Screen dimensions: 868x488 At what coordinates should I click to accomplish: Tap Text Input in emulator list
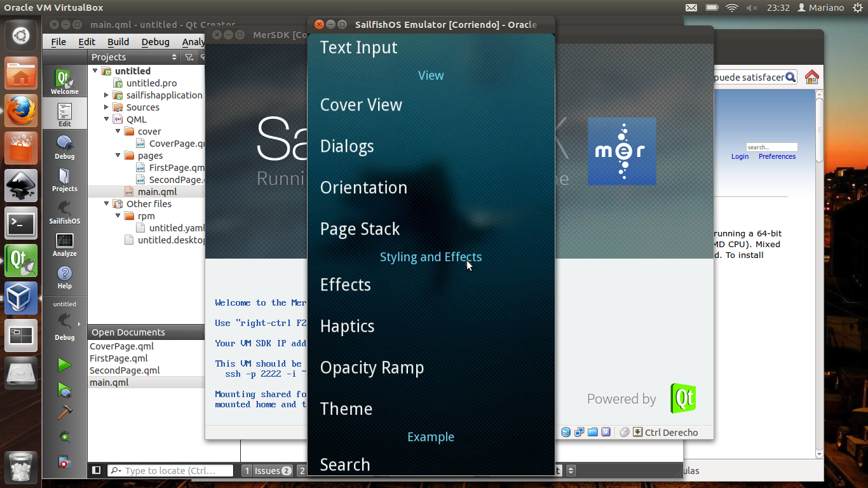[x=359, y=48]
